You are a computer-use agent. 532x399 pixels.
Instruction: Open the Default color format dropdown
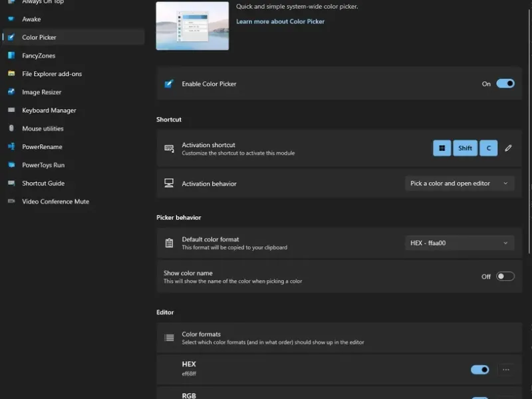point(460,243)
